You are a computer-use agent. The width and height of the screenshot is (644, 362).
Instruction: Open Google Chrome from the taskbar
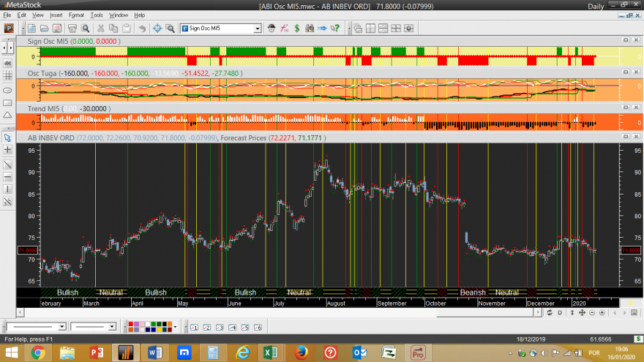(x=38, y=352)
